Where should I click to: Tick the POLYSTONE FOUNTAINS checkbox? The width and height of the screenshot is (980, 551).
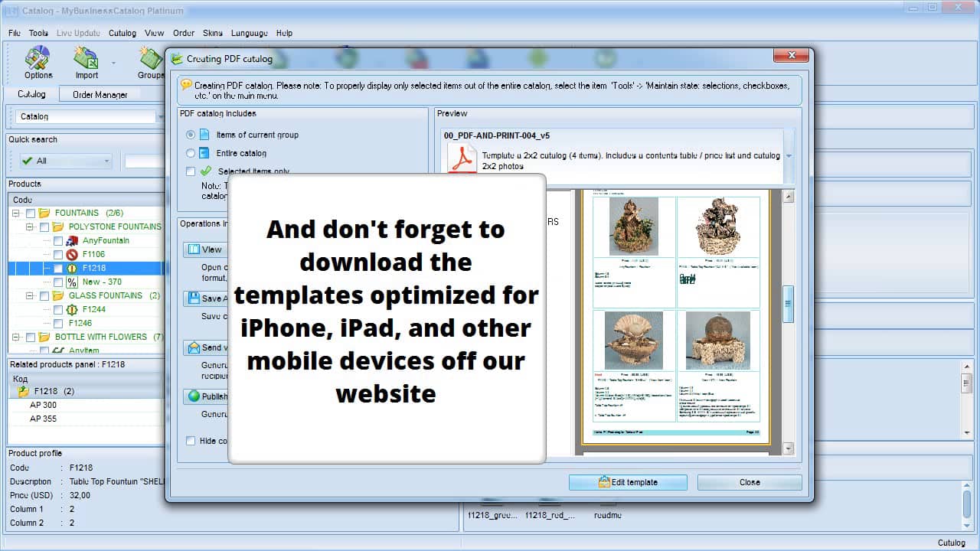coord(44,227)
